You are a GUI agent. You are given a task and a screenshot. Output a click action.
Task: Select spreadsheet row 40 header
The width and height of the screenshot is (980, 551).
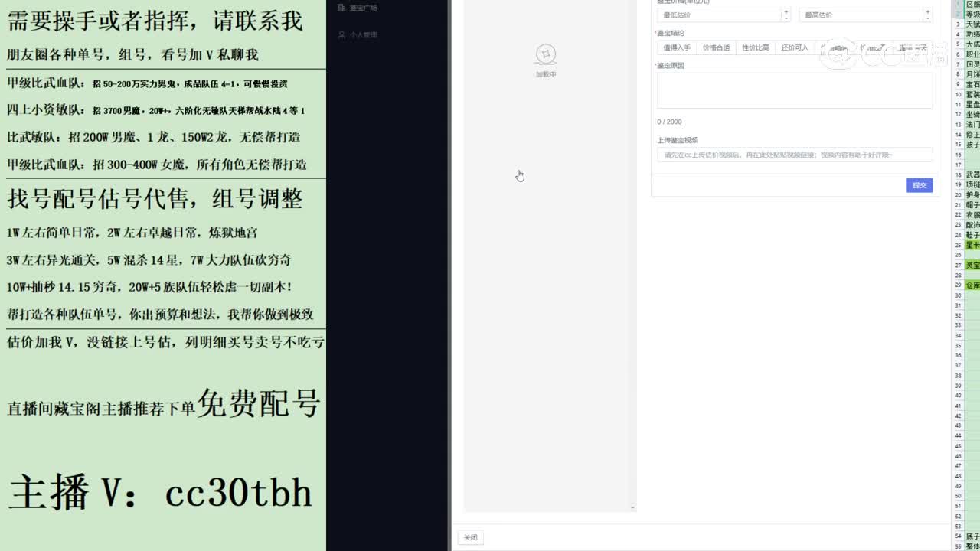pos(958,396)
